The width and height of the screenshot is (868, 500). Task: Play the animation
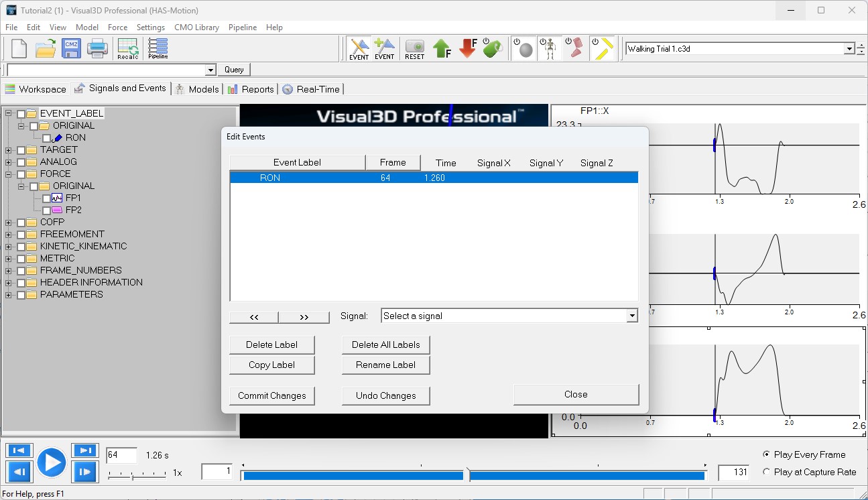coord(52,462)
